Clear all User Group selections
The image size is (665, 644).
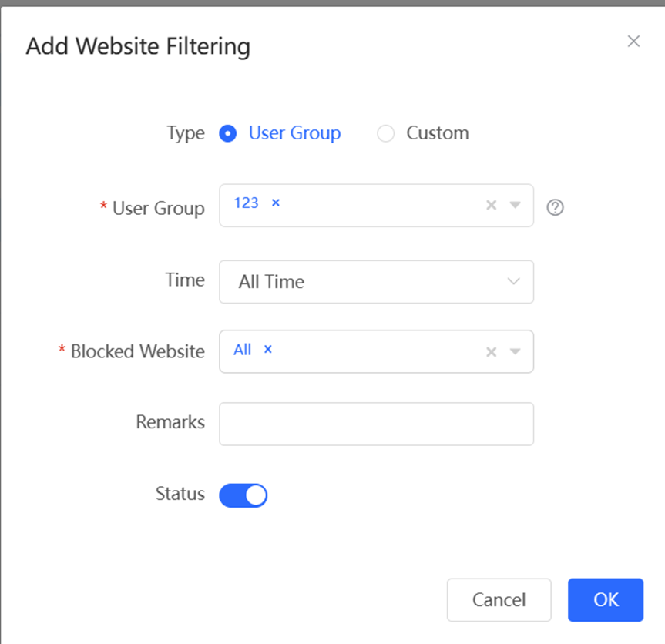click(x=491, y=205)
